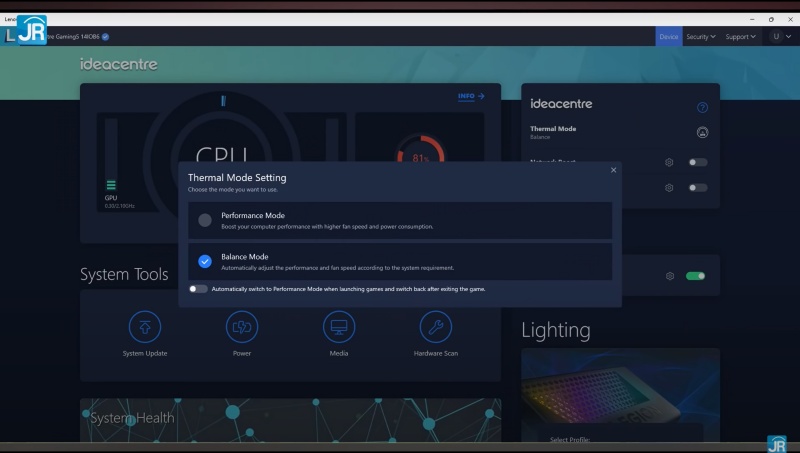The image size is (800, 453).
Task: Turn off the green enabled switch
Action: click(x=695, y=276)
